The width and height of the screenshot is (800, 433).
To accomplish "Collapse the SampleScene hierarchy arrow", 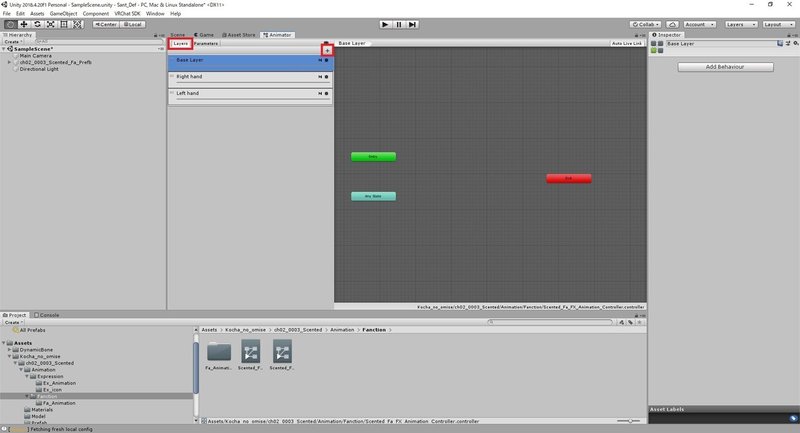I will [x=4, y=49].
